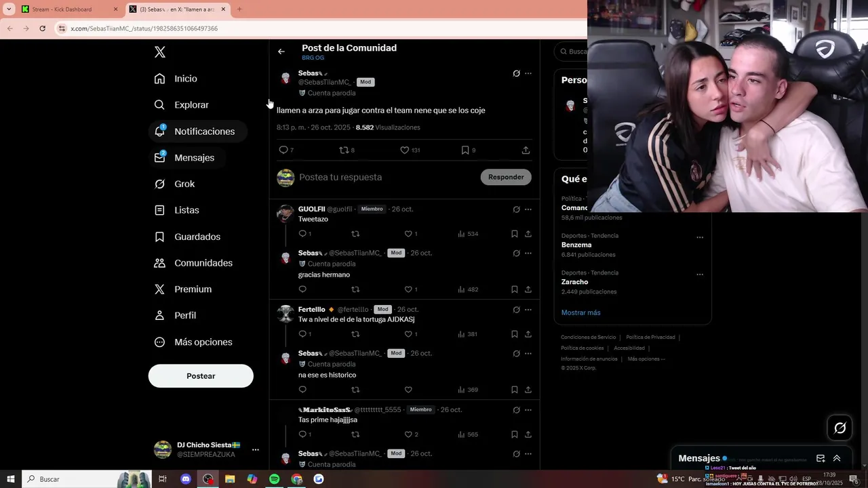
Task: Open more options on Fertelllo's reply
Action: coord(528,310)
